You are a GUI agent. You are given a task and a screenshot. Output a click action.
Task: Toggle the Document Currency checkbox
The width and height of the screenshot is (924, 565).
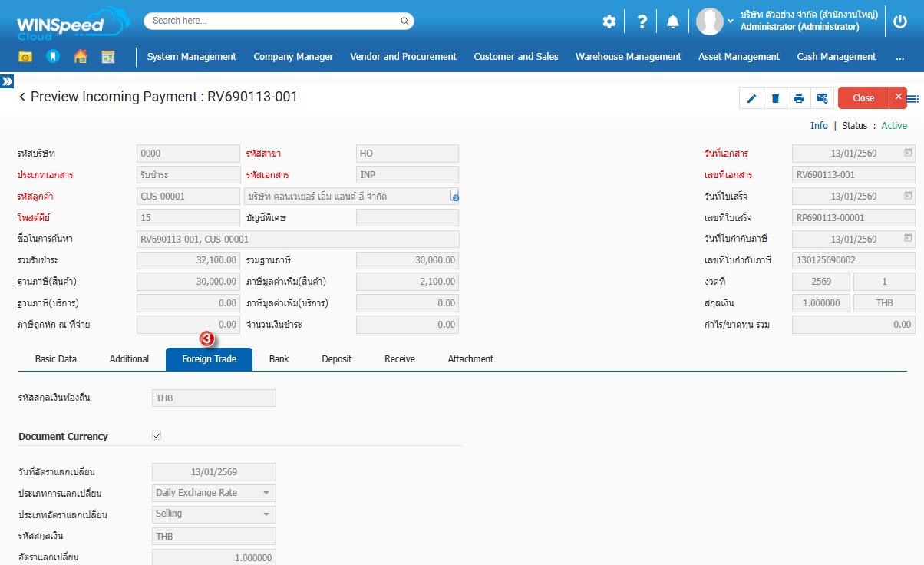tap(157, 435)
